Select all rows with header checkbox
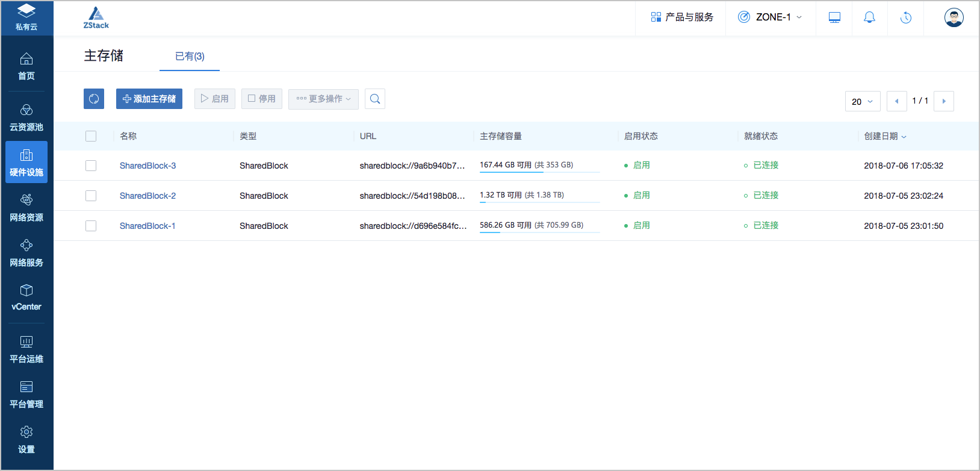The width and height of the screenshot is (980, 471). tap(91, 136)
